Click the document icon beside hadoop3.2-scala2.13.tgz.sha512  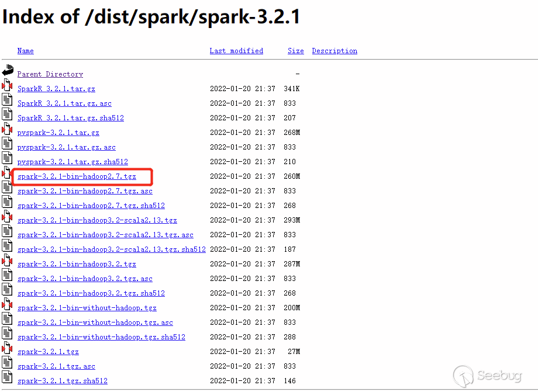pos(7,246)
